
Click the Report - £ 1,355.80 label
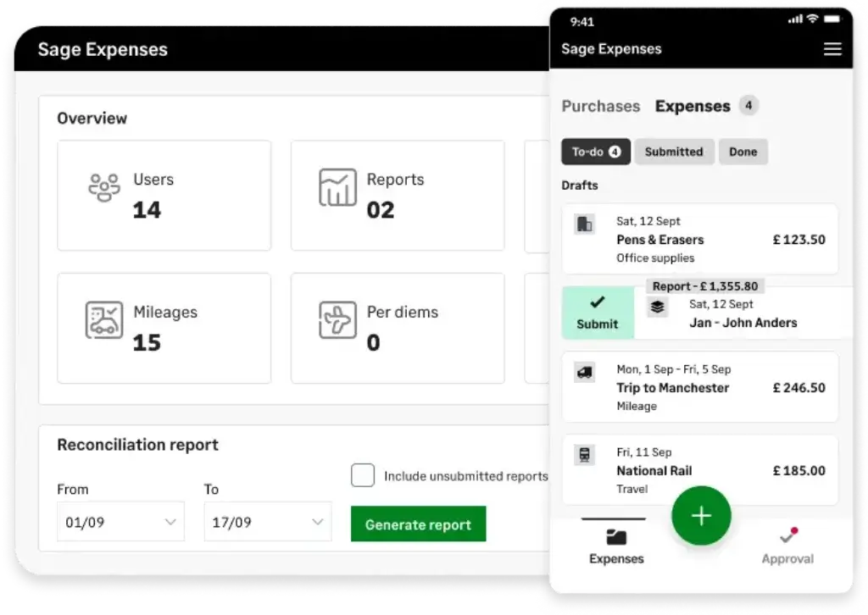pyautogui.click(x=705, y=286)
